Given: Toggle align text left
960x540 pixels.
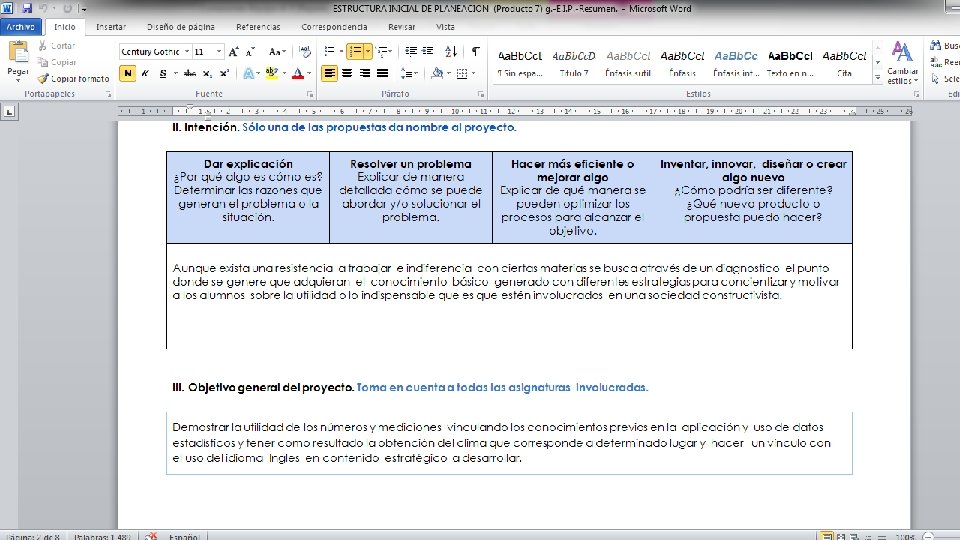Looking at the screenshot, I should click(329, 73).
